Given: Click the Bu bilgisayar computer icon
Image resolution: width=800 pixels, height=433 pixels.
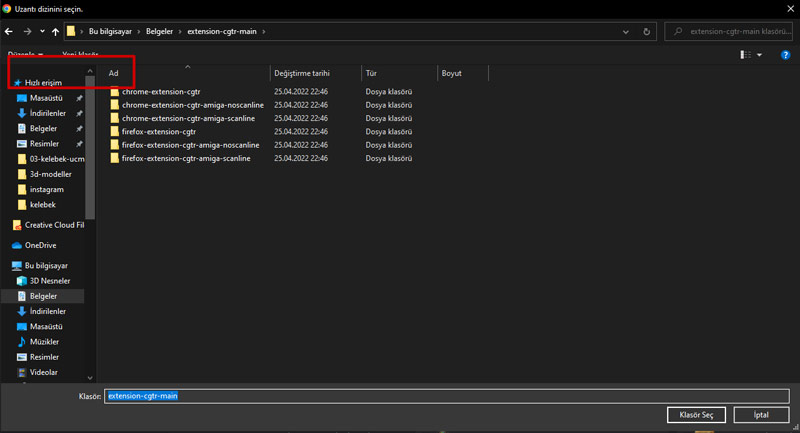Looking at the screenshot, I should coord(17,266).
